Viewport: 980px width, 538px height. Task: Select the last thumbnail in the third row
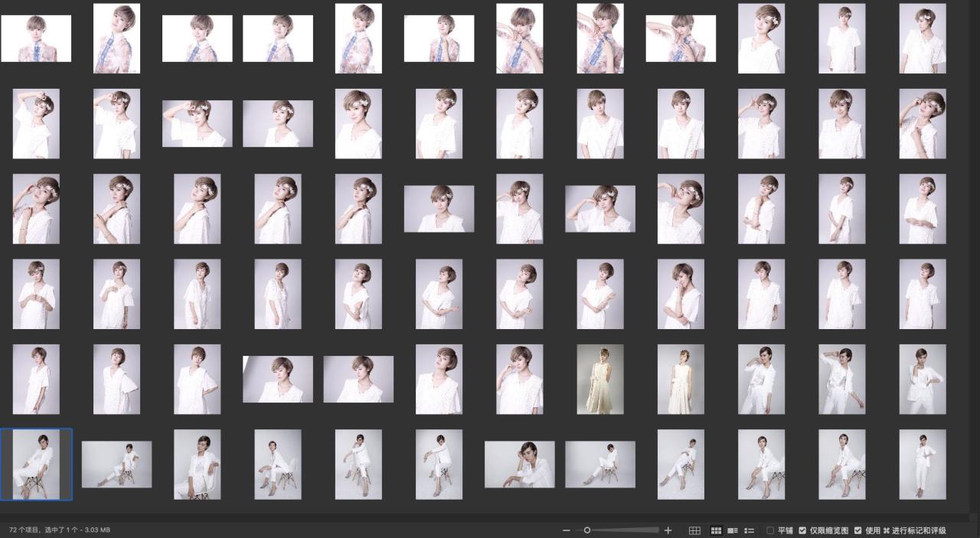(x=922, y=208)
